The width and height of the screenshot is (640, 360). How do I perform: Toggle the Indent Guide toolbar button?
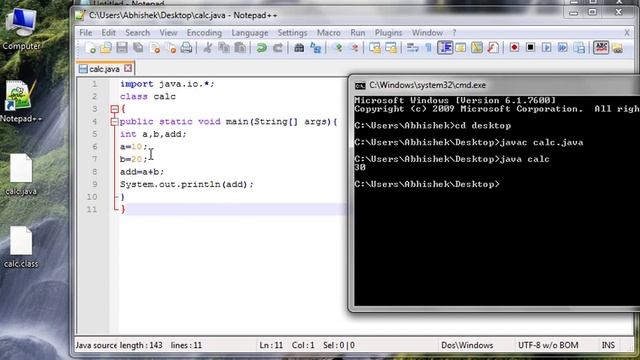tap(445, 48)
